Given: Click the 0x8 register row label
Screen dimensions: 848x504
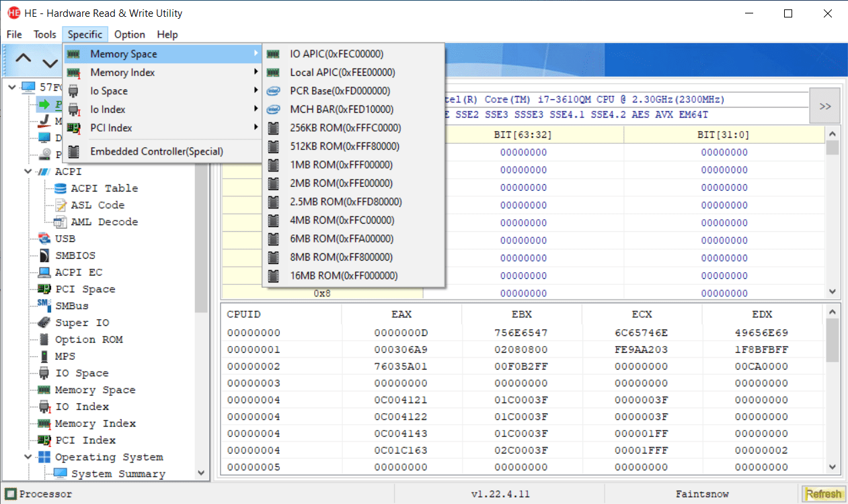Looking at the screenshot, I should (x=323, y=293).
